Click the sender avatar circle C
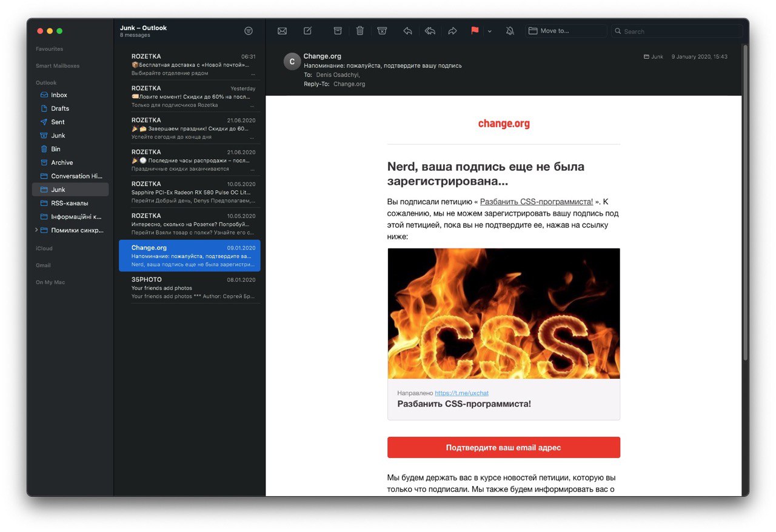The image size is (776, 532). tap(292, 61)
